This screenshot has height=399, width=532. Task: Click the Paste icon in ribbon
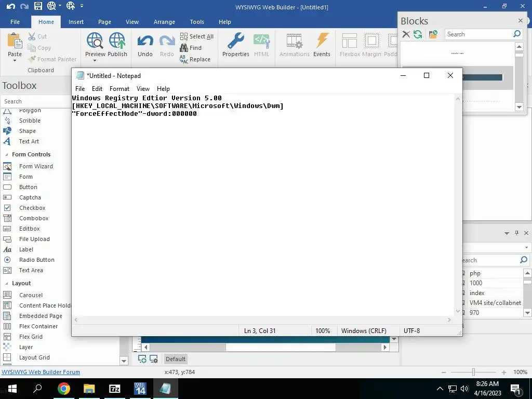click(x=15, y=41)
